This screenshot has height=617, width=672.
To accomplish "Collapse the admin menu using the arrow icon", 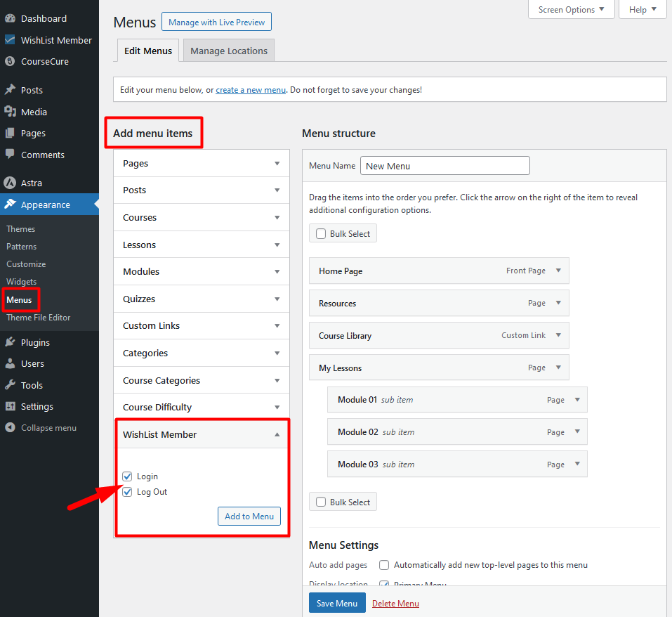I will tap(9, 427).
